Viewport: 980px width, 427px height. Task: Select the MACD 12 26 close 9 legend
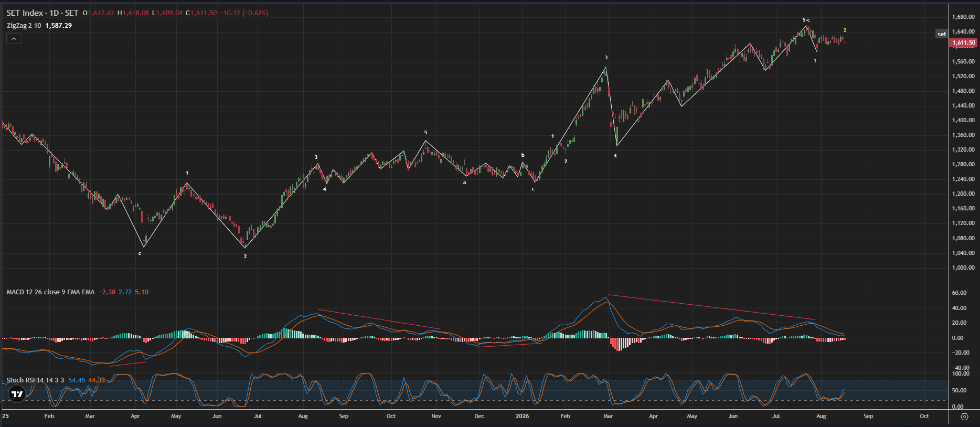(50, 292)
